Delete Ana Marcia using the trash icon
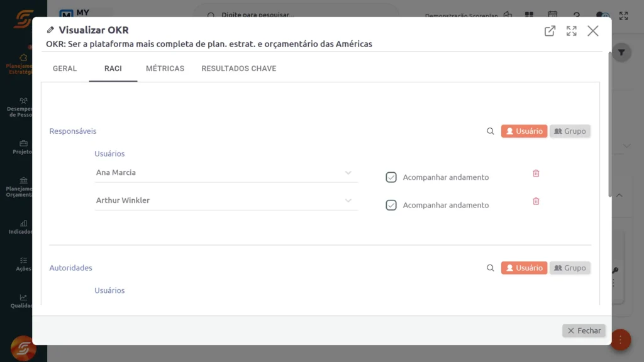The width and height of the screenshot is (644, 362). [x=536, y=173]
